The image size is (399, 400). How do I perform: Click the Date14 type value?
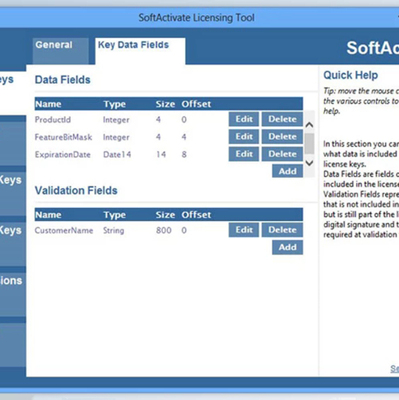point(117,155)
